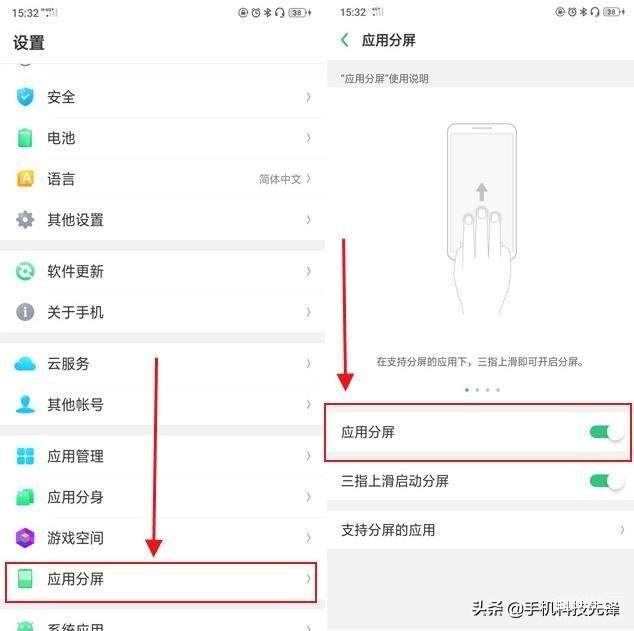The image size is (634, 631).
Task: Open the 应用管理 menu entry
Action: (162, 456)
